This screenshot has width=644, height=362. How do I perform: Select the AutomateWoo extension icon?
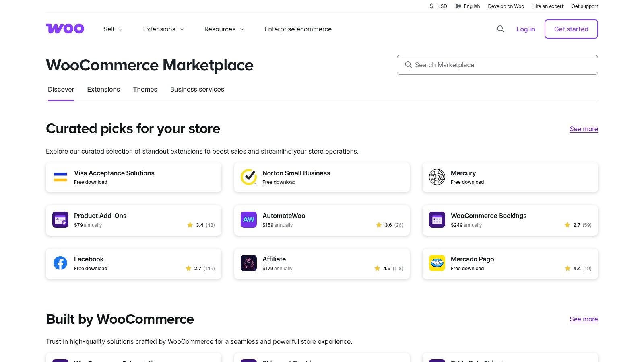(x=248, y=220)
